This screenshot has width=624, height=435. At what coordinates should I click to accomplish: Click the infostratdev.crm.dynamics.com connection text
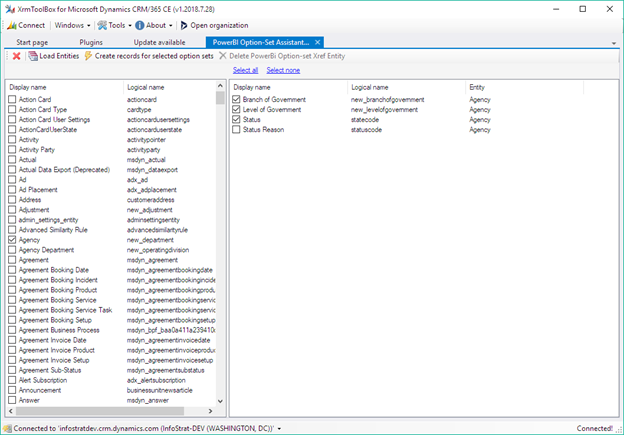click(x=143, y=429)
